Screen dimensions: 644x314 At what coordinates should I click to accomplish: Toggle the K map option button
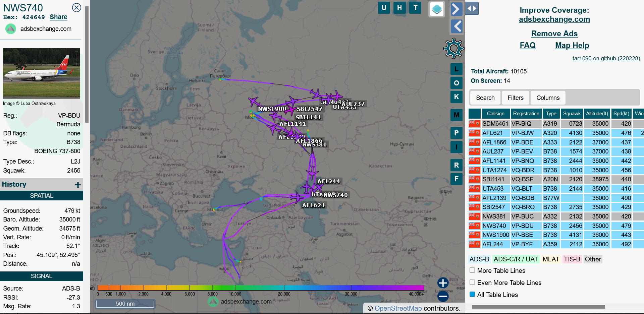[x=456, y=97]
